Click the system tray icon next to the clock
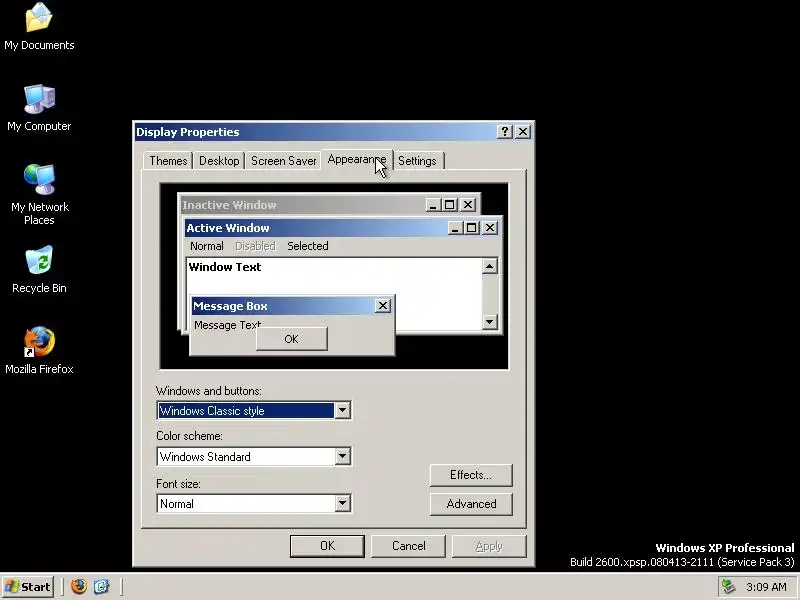 coord(729,587)
